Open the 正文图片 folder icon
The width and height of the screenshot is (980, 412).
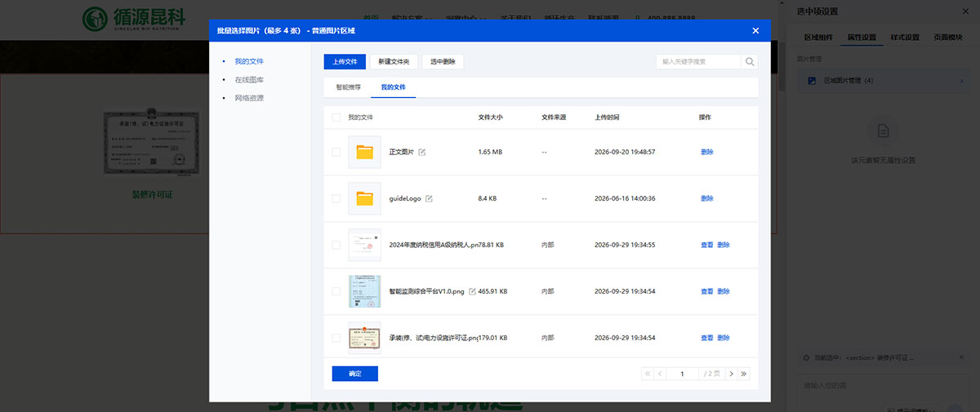click(x=364, y=153)
